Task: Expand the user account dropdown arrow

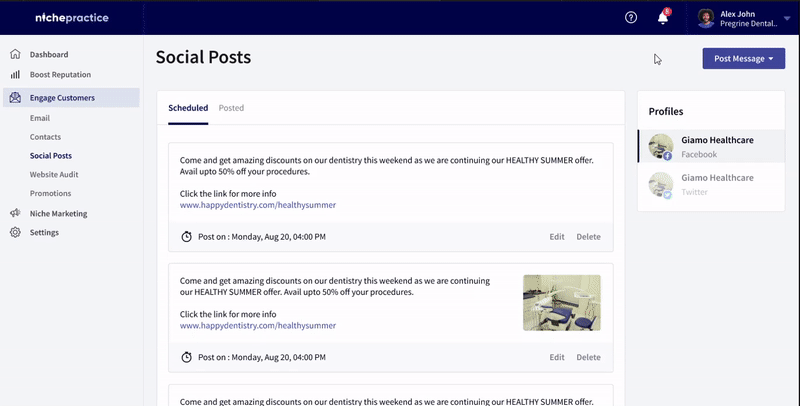Action: point(787,18)
